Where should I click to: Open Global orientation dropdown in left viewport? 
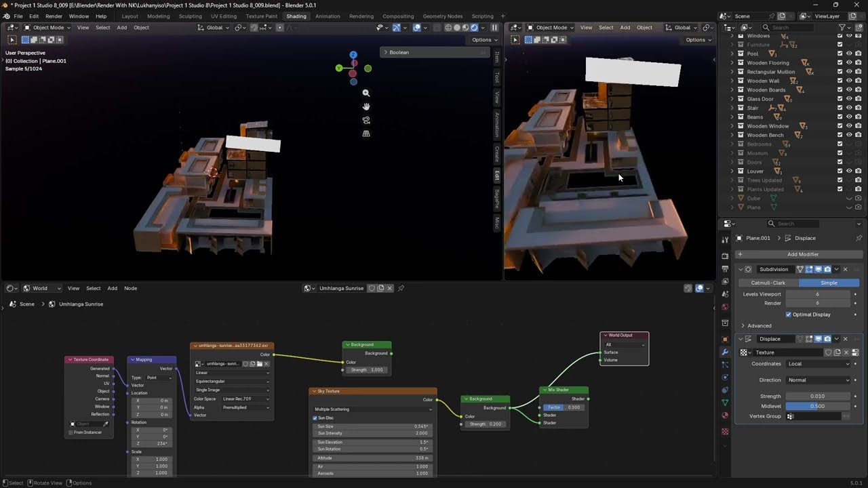point(215,28)
